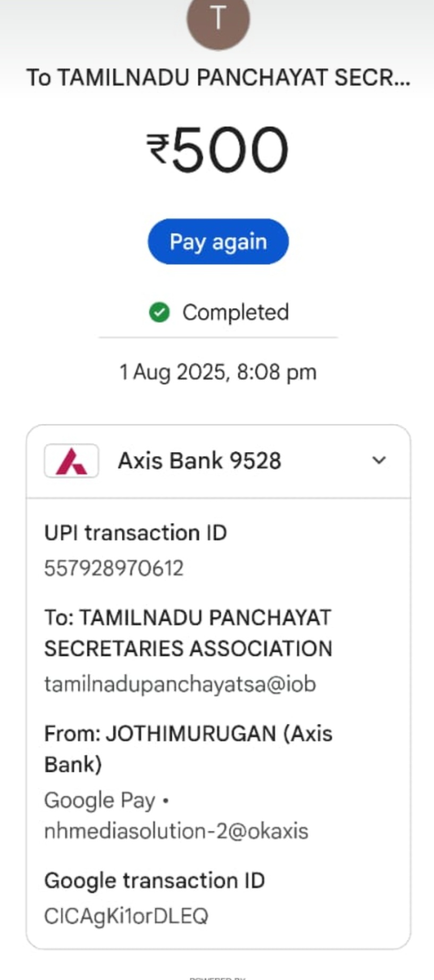Click the green Completed checkmark icon

159,312
